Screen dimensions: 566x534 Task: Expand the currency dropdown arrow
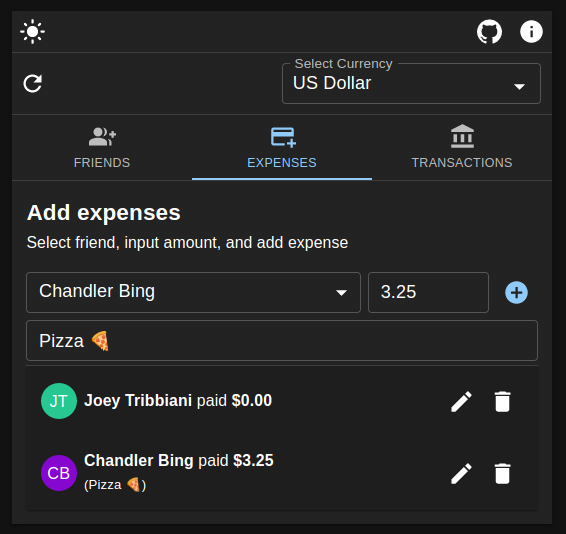point(519,87)
